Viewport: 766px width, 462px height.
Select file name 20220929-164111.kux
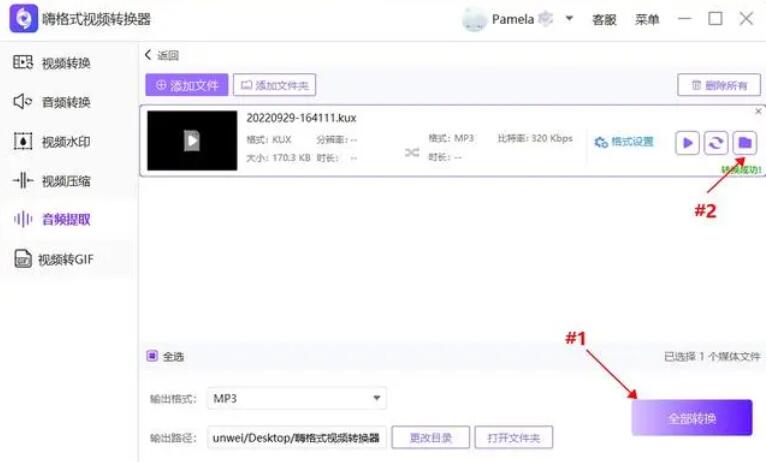click(x=301, y=118)
